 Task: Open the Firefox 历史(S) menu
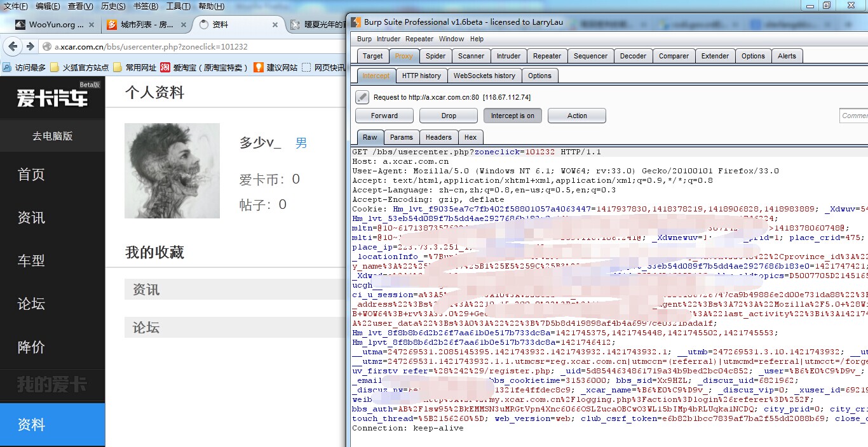113,6
